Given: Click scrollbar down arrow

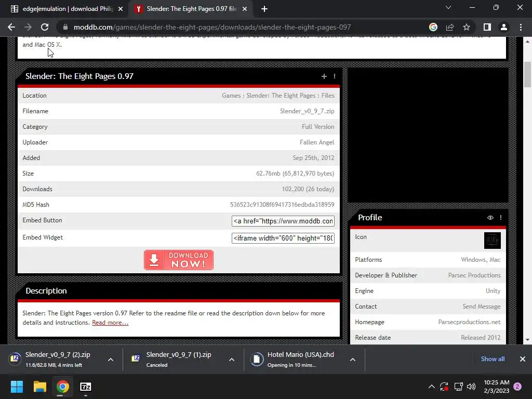Looking at the screenshot, I should (527, 340).
